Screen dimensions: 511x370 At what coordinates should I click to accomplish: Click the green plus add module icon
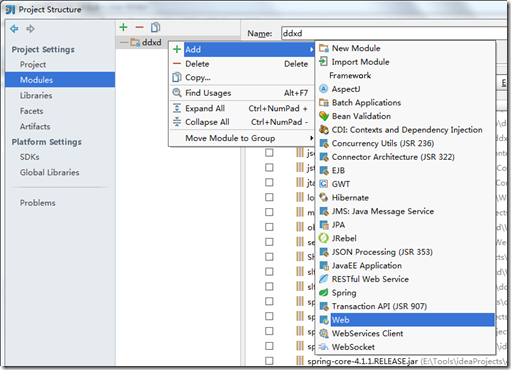(x=123, y=27)
